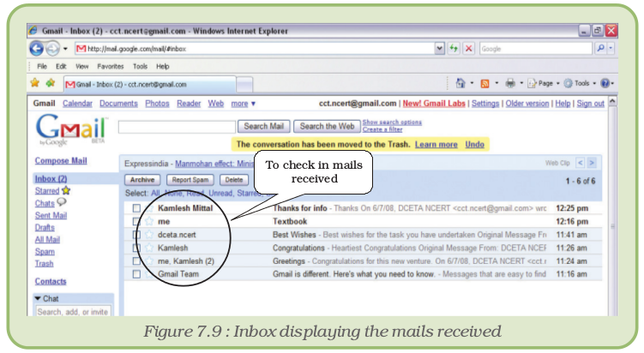
Task: Click the Archive button
Action: 142,180
